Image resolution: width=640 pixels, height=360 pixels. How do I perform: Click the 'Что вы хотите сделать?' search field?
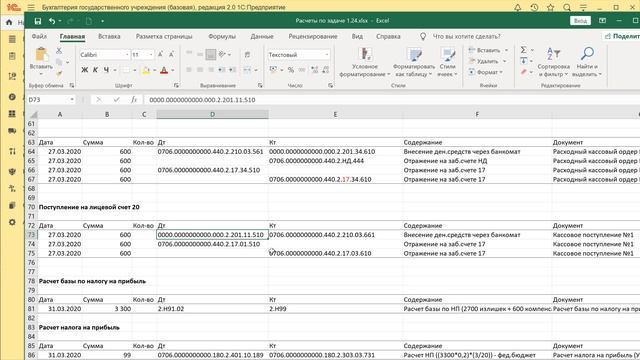466,36
